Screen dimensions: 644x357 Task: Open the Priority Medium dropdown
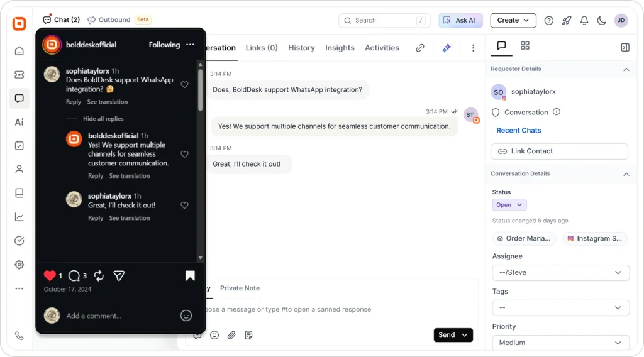560,343
